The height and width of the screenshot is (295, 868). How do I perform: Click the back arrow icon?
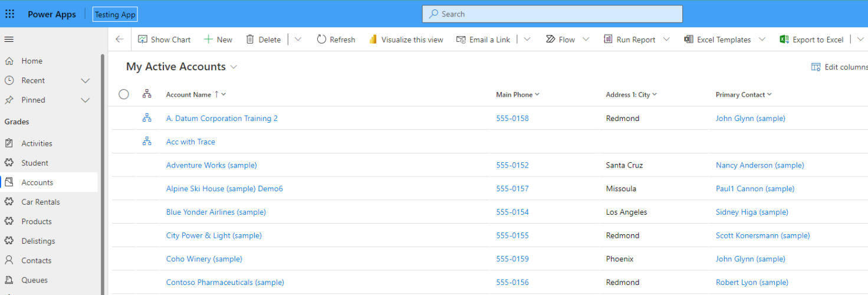120,40
